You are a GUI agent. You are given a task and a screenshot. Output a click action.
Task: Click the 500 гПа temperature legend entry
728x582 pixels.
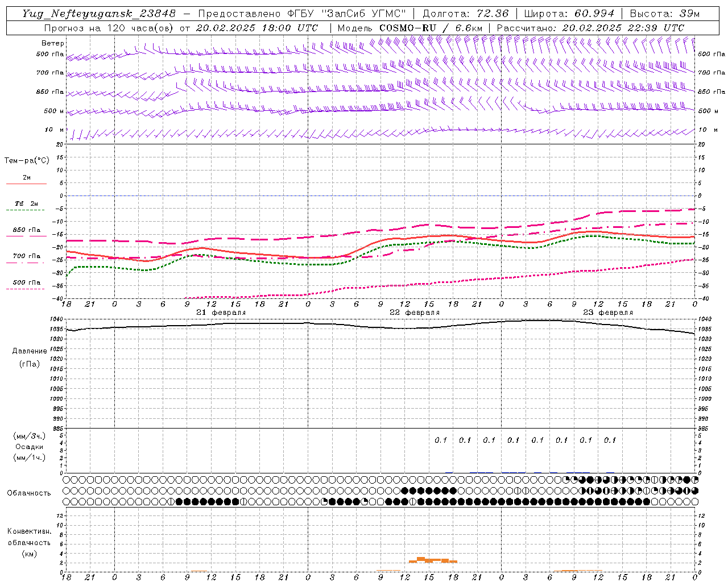tap(26, 282)
